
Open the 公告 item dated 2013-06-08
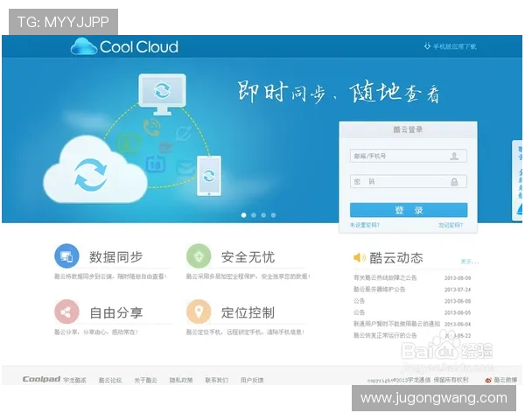tap(359, 301)
